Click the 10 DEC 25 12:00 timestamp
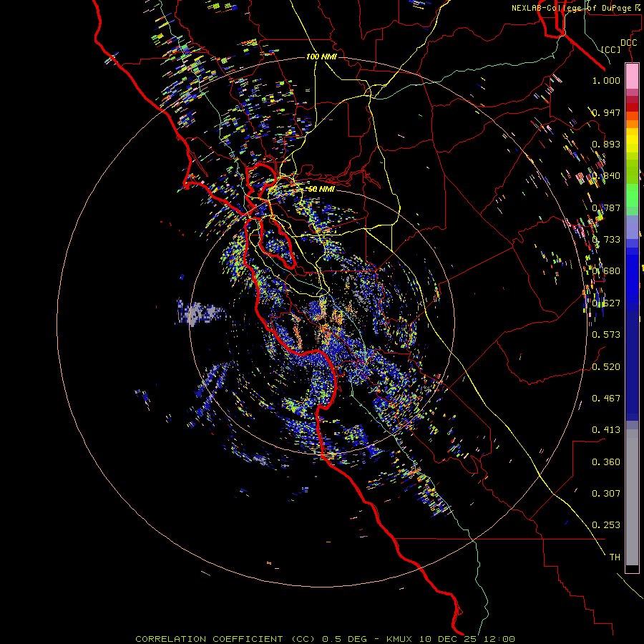This screenshot has height=644, width=644. [467, 639]
